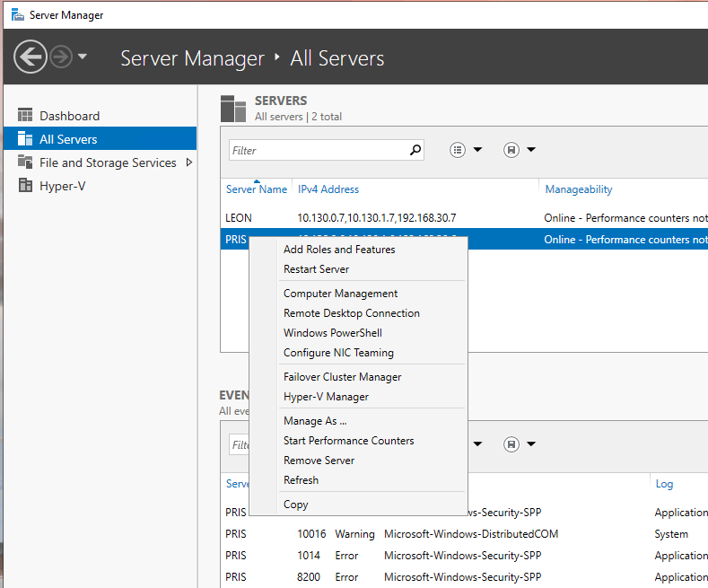This screenshot has height=588, width=708.
Task: Open dropdown beside Servers list options icon
Action: 477,151
